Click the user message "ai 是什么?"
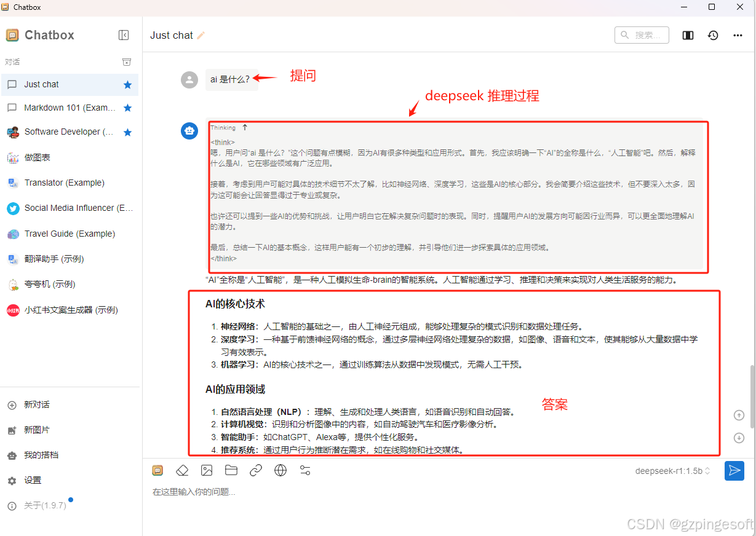This screenshot has height=536, width=756. [x=231, y=79]
